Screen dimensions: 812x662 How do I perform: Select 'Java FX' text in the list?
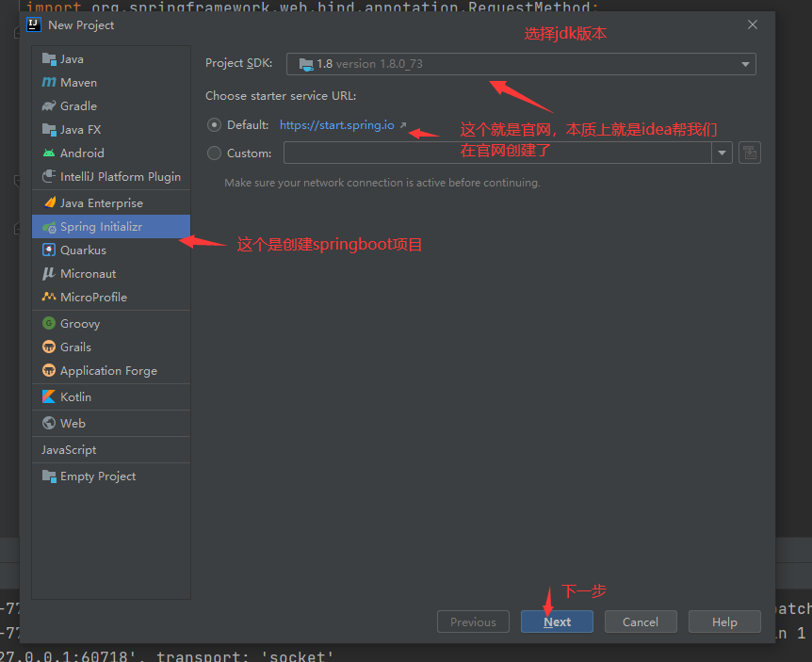(x=80, y=129)
